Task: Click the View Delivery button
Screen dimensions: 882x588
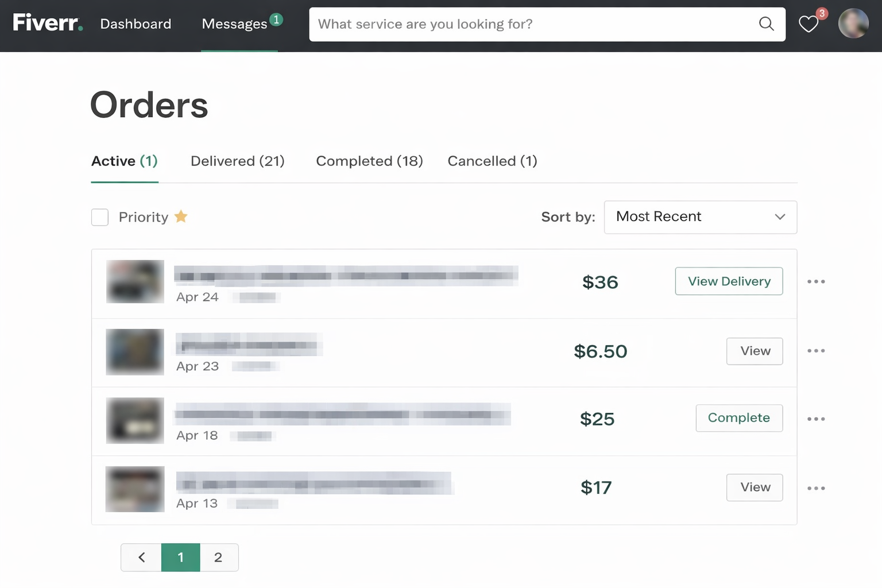Action: 729,281
